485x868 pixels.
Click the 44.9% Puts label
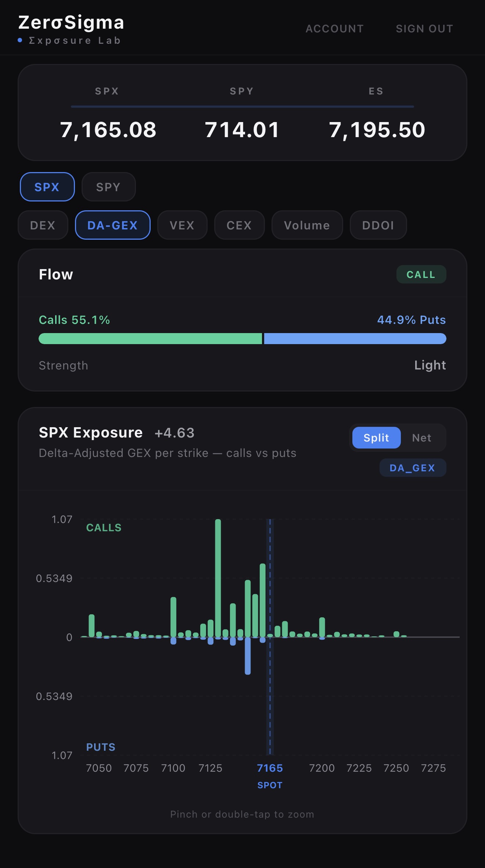(412, 320)
